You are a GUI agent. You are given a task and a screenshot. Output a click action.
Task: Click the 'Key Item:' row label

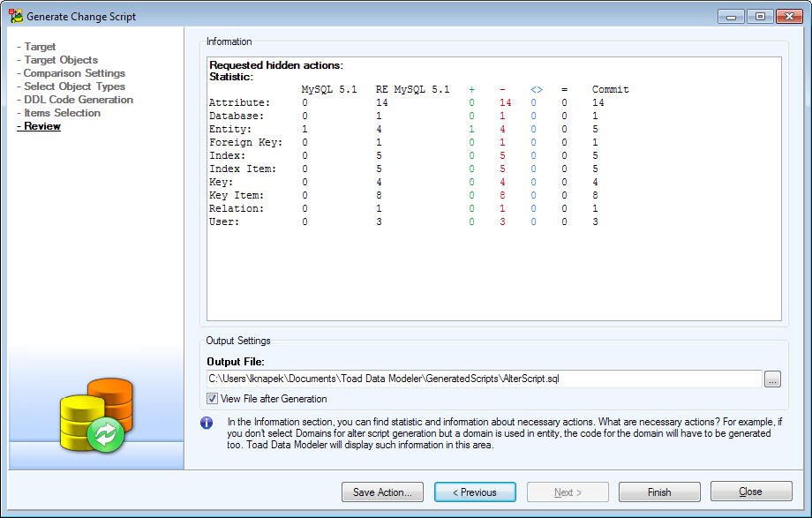(x=237, y=195)
